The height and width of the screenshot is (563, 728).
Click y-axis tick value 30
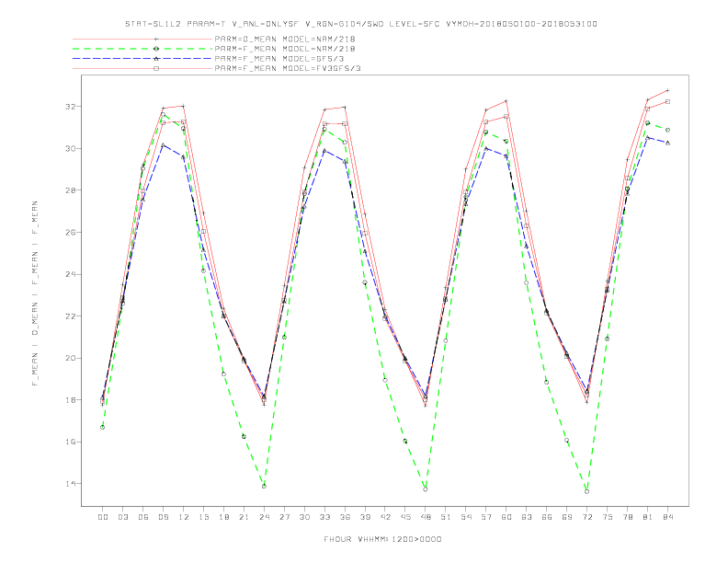(x=70, y=149)
